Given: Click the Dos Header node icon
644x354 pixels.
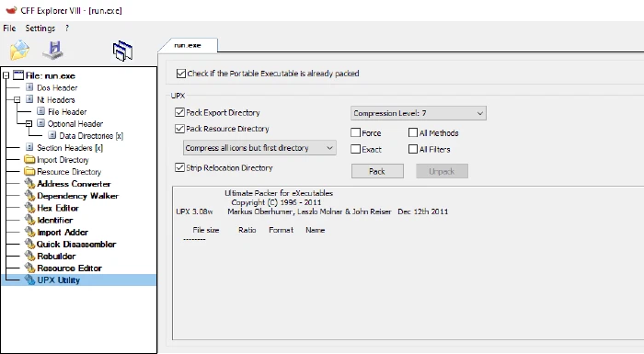Looking at the screenshot, I should (29, 87).
